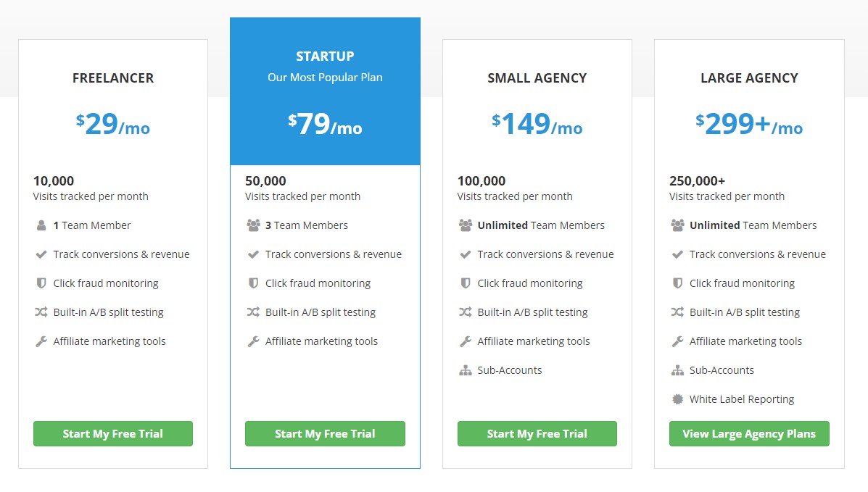Click the single-user icon beside 1 Team Member

click(x=41, y=225)
